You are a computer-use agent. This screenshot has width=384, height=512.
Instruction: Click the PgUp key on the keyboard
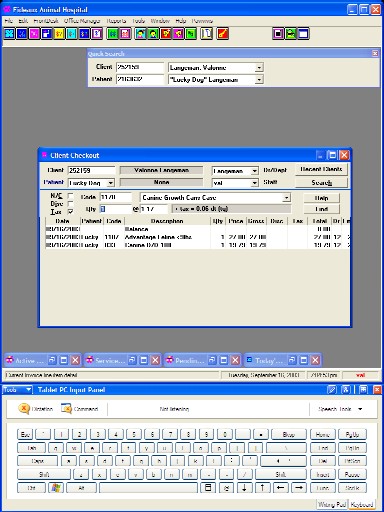(x=352, y=435)
